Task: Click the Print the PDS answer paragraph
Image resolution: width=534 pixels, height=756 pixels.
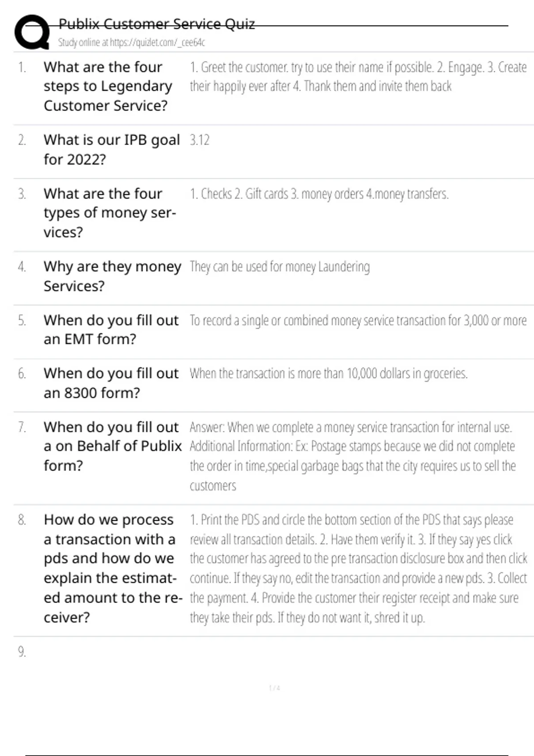Action: coord(358,568)
